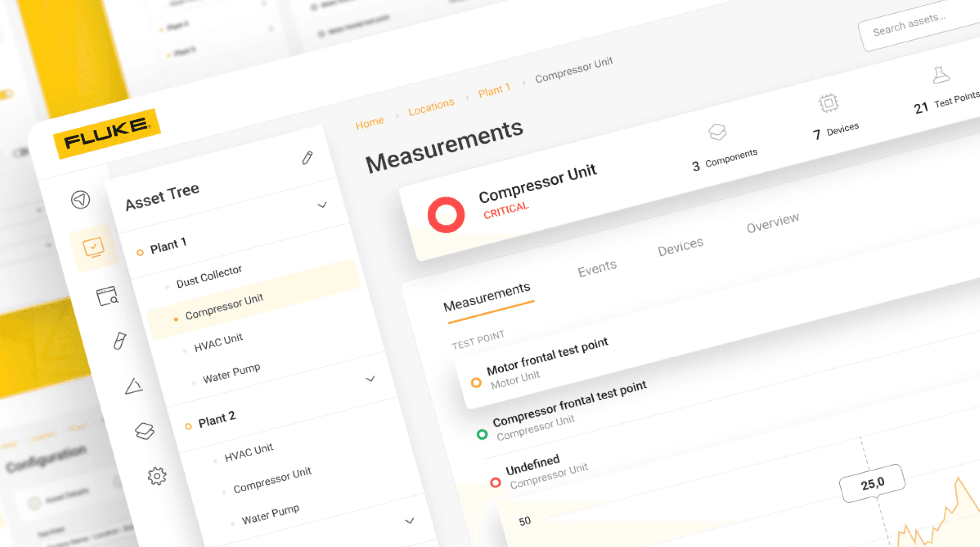Click the 7 Devices counter

[836, 131]
